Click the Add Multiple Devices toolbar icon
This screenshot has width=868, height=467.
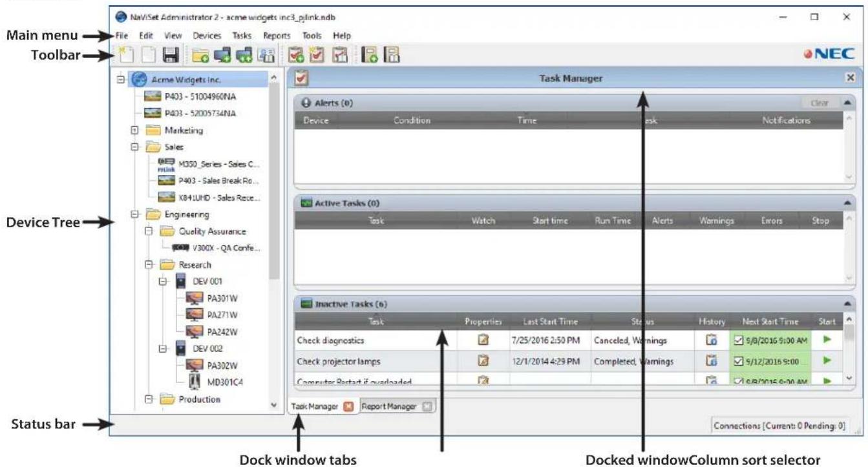click(x=244, y=56)
